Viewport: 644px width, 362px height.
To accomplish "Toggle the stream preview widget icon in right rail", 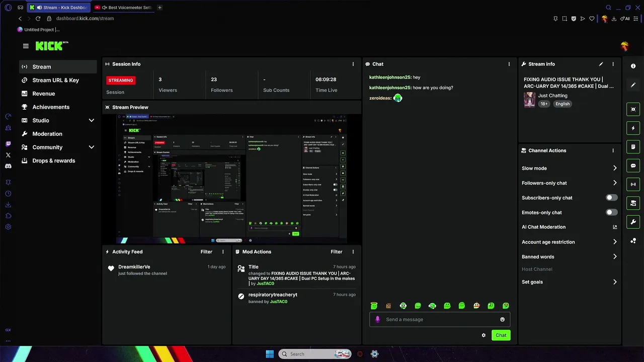I will click(x=633, y=109).
